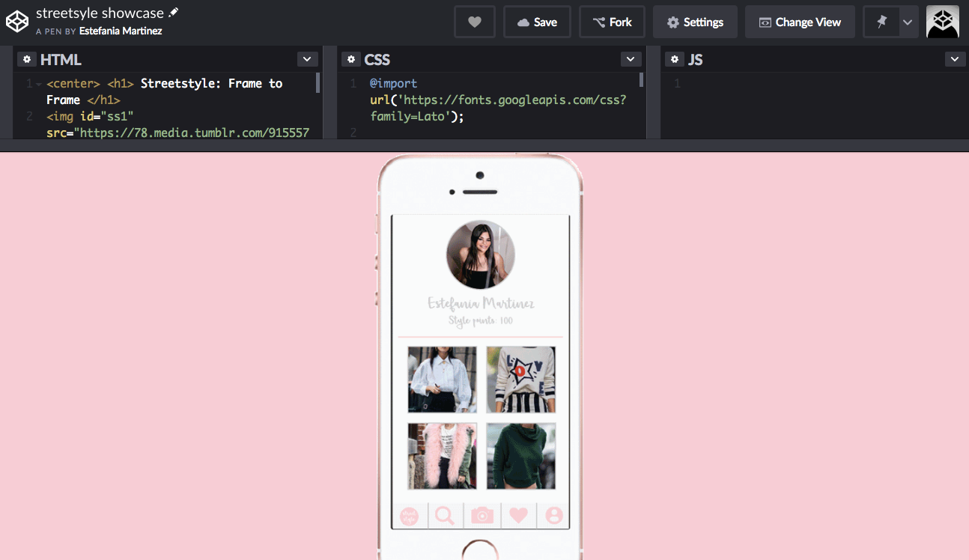Click the profile photo in phone preview

point(480,255)
